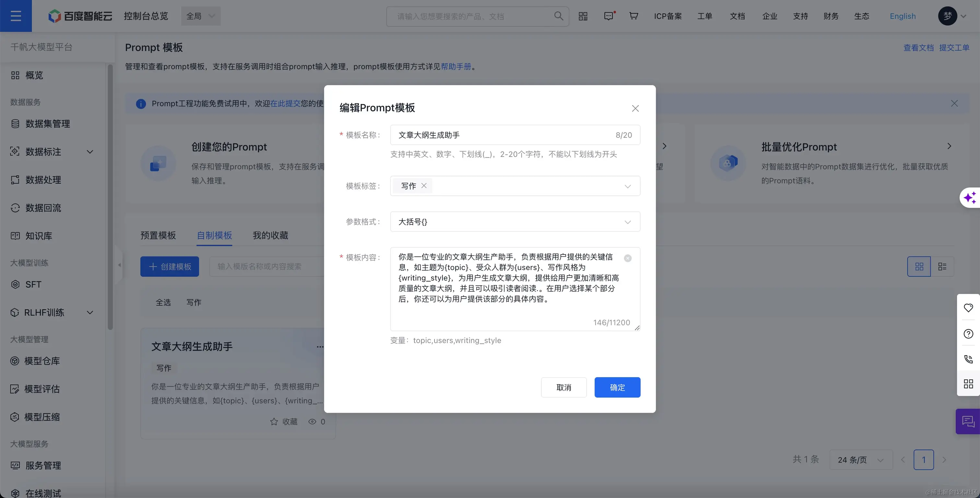Open the 全局 region dropdown

[201, 16]
